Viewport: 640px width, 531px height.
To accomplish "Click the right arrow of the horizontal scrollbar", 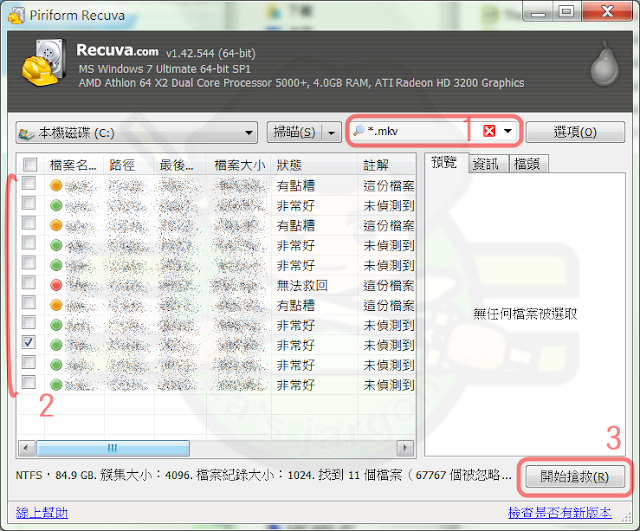I will tap(405, 448).
